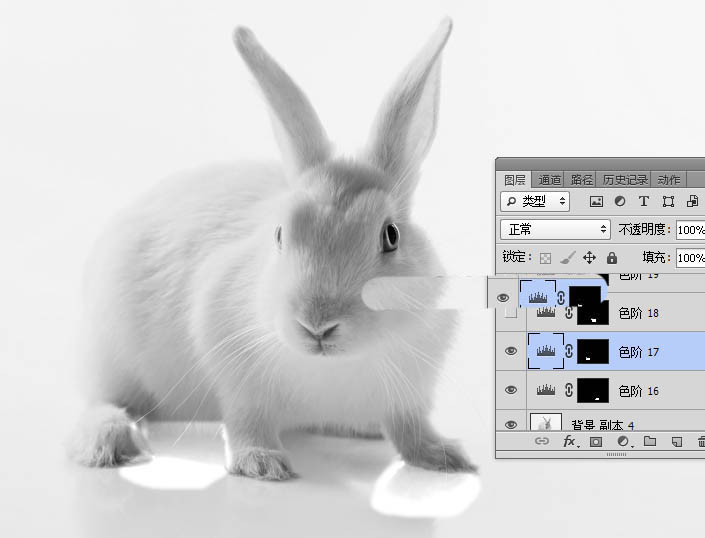
Task: Add a layer mask button
Action: point(596,442)
